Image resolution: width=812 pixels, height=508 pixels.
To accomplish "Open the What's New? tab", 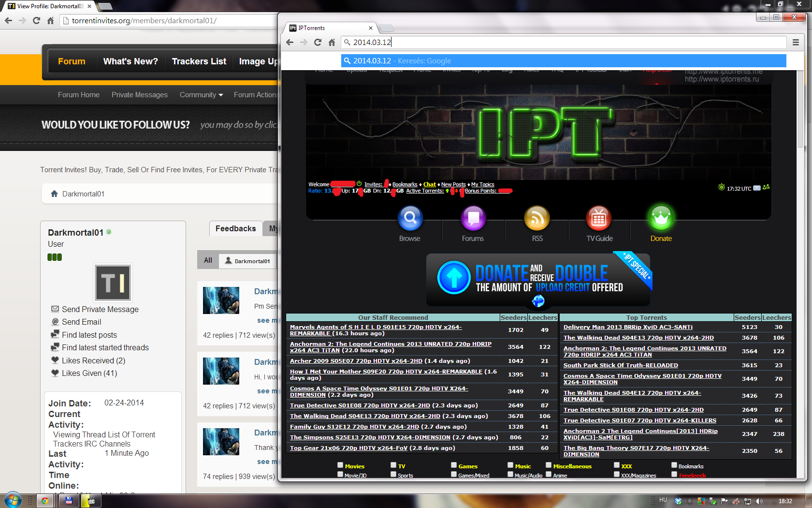I will pos(130,61).
